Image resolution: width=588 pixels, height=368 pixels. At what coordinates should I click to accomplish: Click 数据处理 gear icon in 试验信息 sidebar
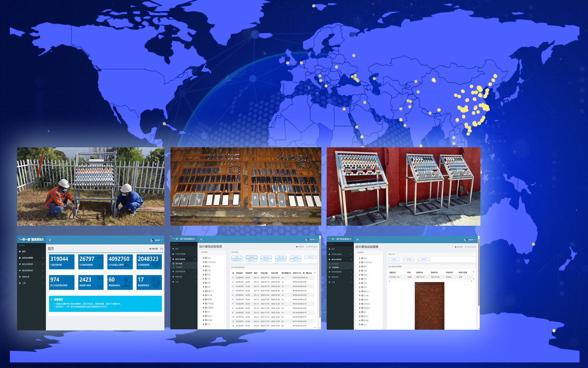[x=173, y=277]
